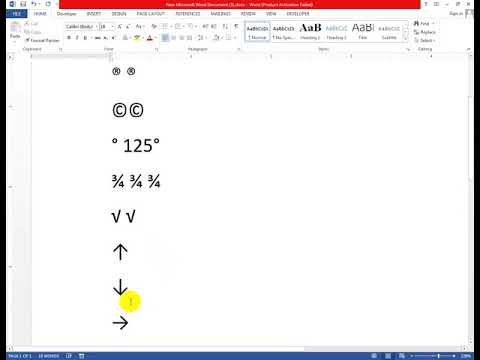
Task: Toggle Strikethrough formatting
Action: pos(97,38)
